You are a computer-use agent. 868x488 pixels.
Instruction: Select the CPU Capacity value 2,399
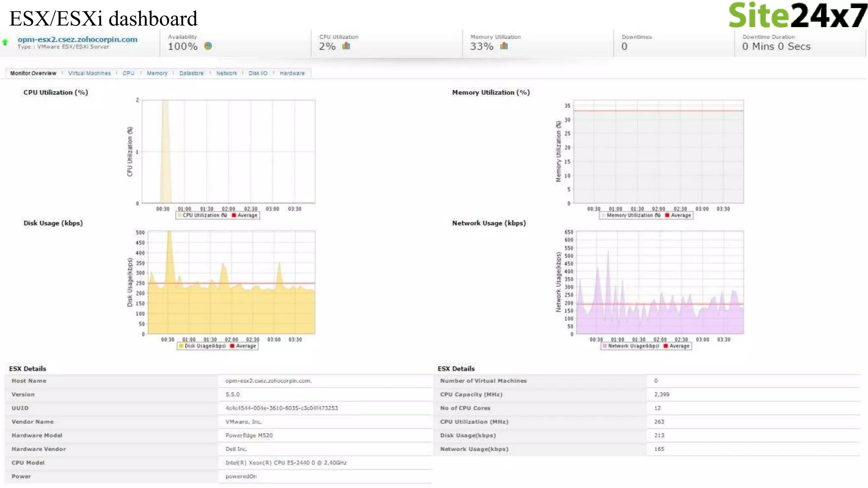click(662, 394)
